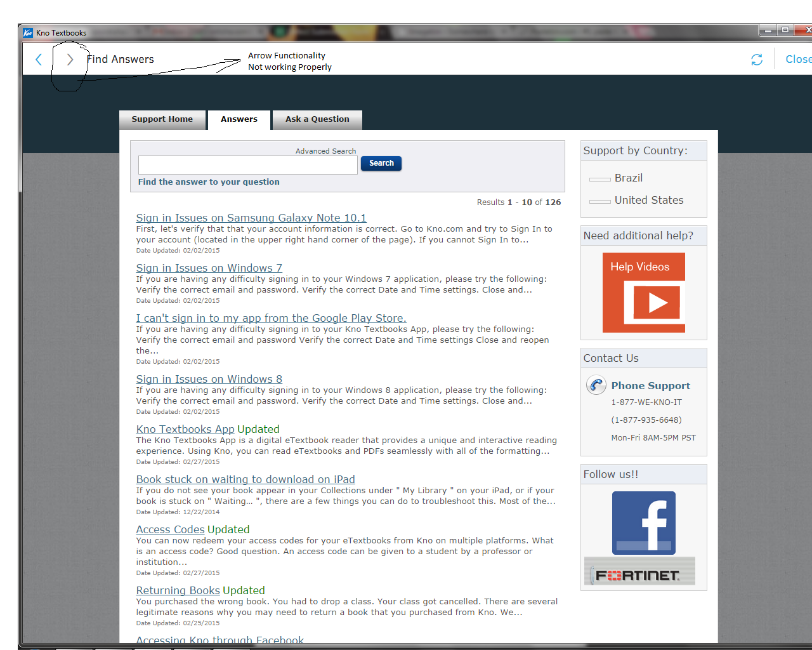Refresh the page using the reload icon
This screenshot has height=650, width=812.
pos(757,60)
